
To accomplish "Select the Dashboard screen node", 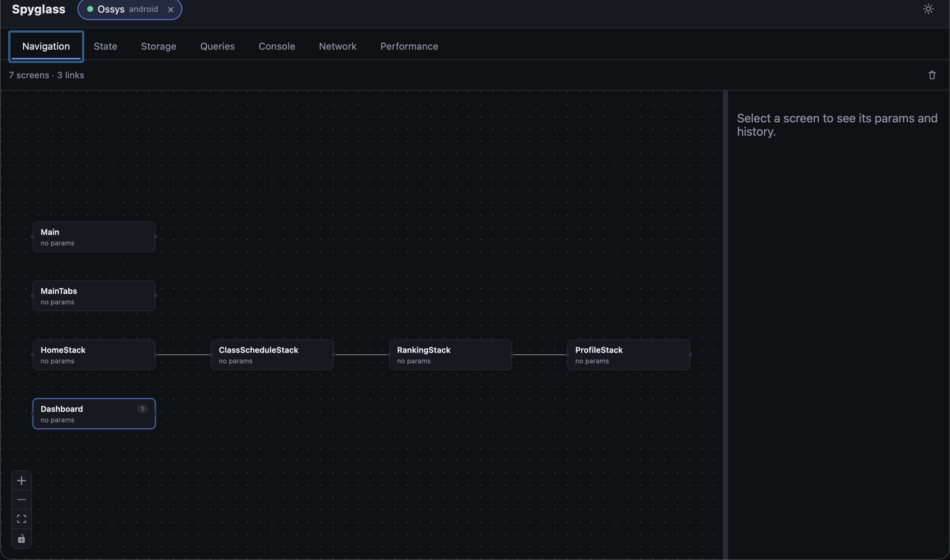I will pos(94,413).
